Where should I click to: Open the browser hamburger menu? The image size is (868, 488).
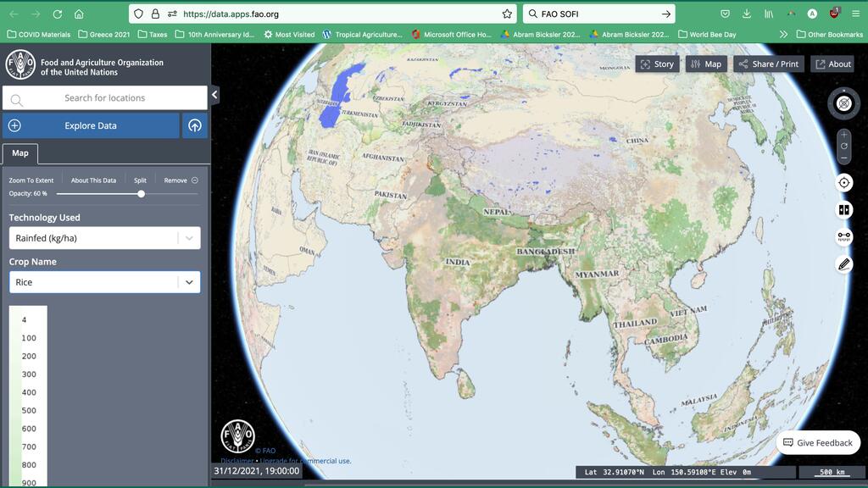(x=856, y=14)
